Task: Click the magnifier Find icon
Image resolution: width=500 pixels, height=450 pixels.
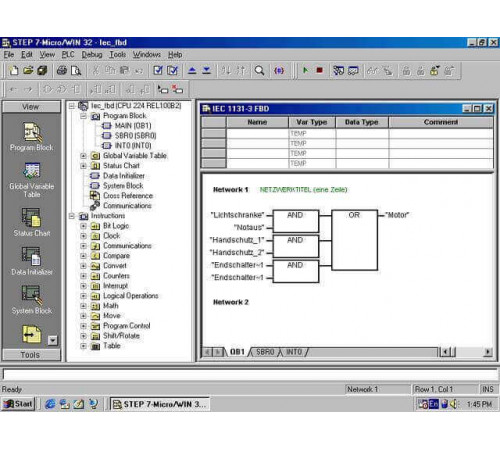Action: click(x=259, y=70)
